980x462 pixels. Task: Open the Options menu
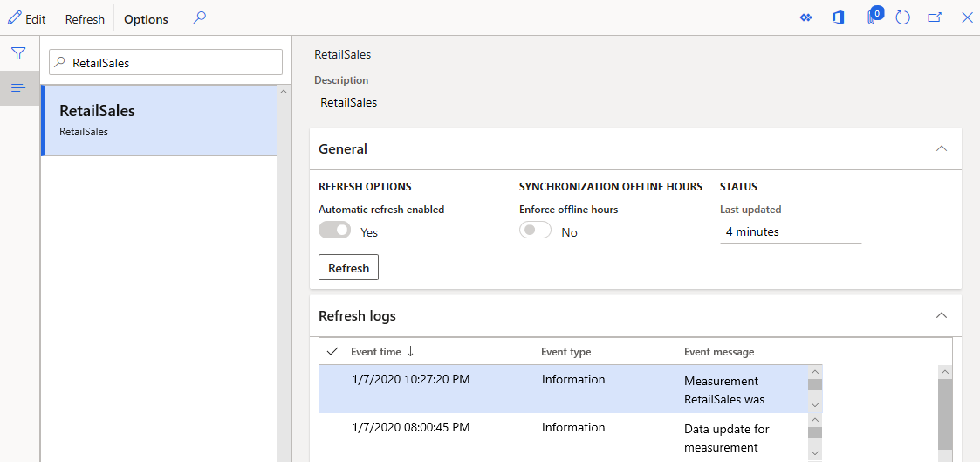(x=146, y=19)
